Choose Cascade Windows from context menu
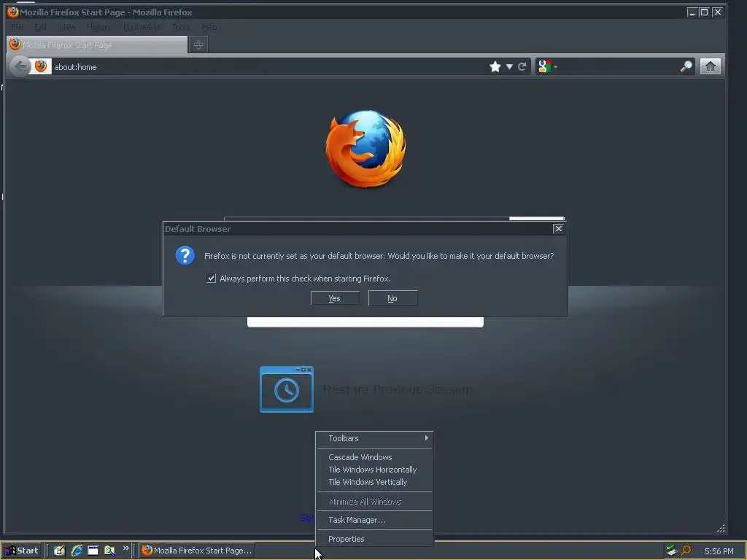This screenshot has height=560, width=747. click(x=374, y=457)
